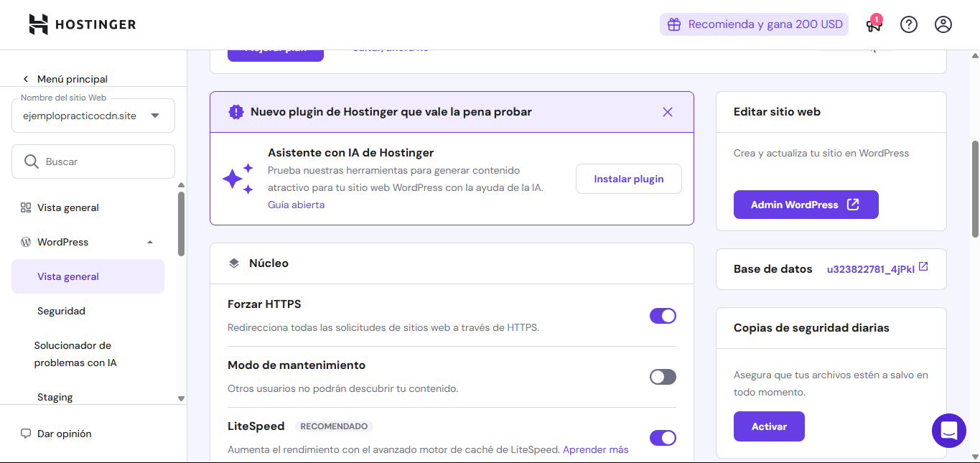Click the Base de datos label
The width and height of the screenshot is (980, 463).
[x=773, y=269]
